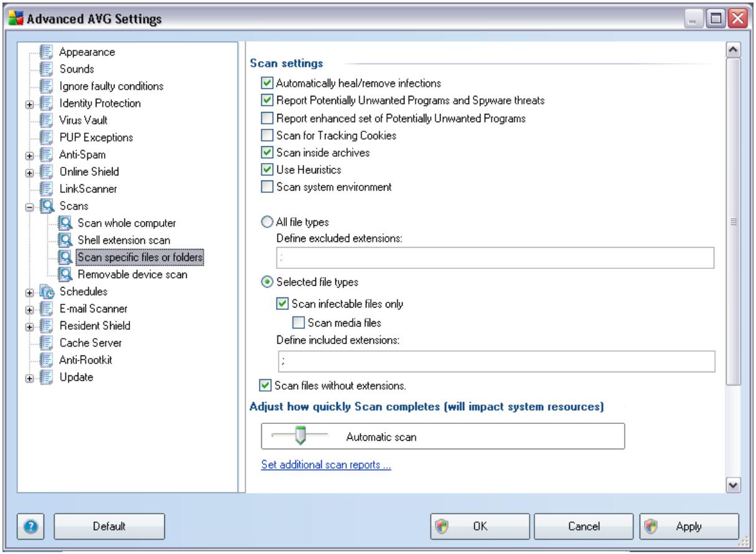Uncheck Report Potentially Unwanted Programs and Spyware threats

click(x=266, y=99)
